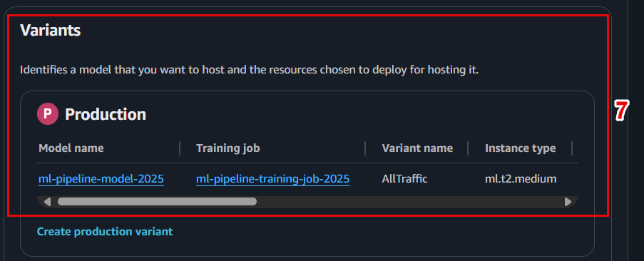644x261 pixels.
Task: Click the Variant name column header
Action: click(417, 148)
